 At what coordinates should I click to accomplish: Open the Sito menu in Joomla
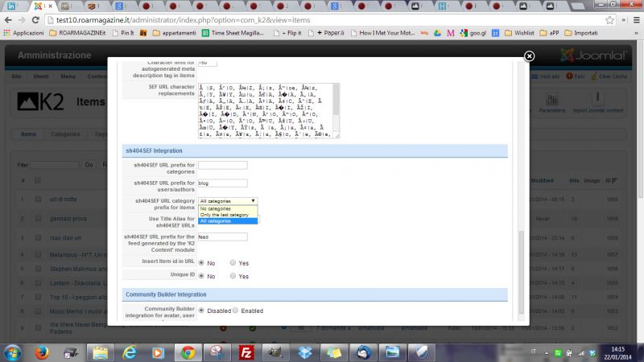[16, 76]
